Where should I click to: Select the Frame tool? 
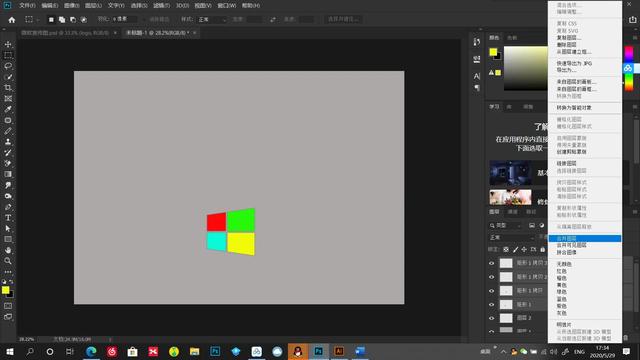pos(8,98)
